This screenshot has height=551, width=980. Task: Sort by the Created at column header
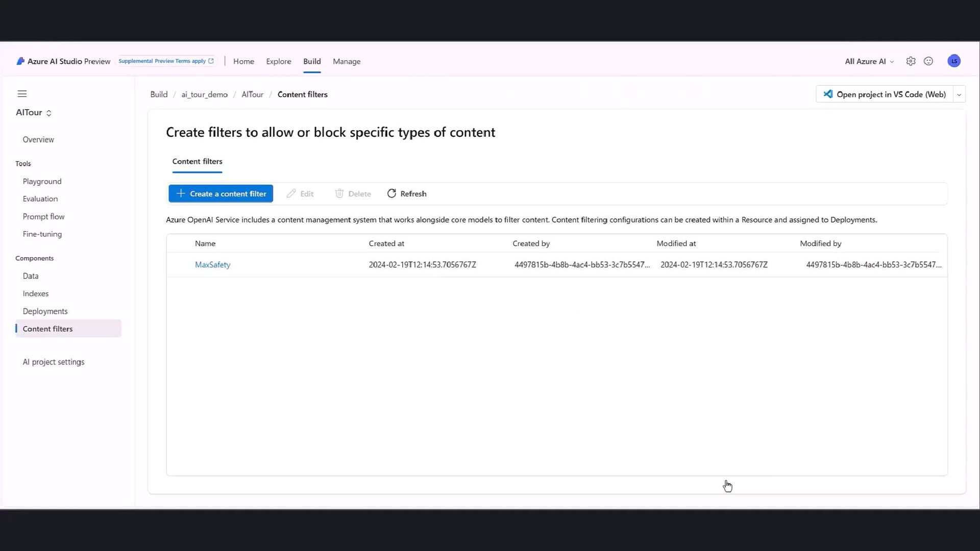tap(386, 243)
